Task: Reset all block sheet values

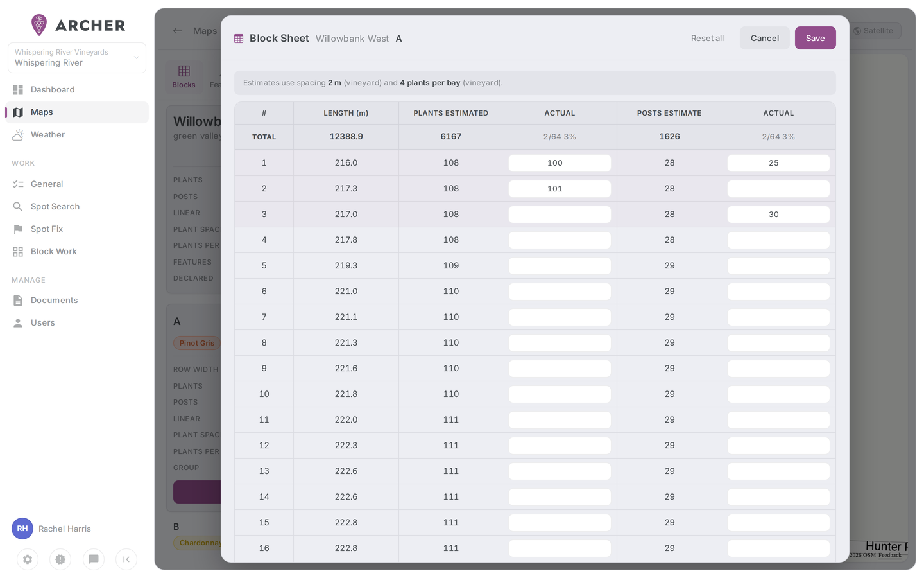Action: (707, 39)
